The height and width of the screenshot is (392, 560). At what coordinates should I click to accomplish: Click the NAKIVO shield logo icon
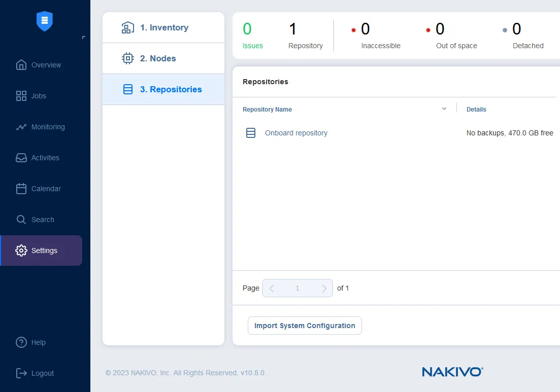[x=45, y=21]
